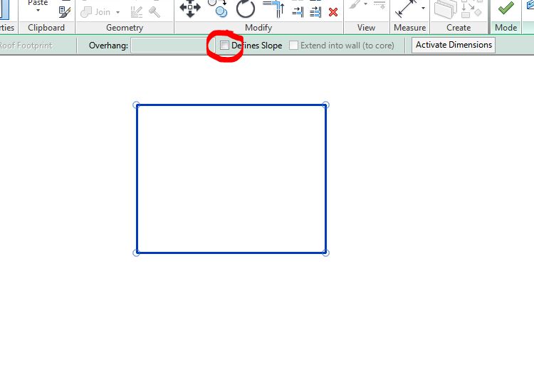Click the Measure Between Two References tool
Image resolution: width=534 pixels, height=392 pixels.
(x=406, y=8)
